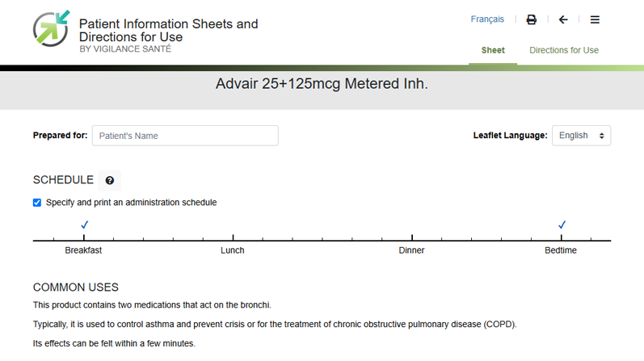Switch to the Directions for Use tab
This screenshot has height=361, width=644.
(x=564, y=50)
